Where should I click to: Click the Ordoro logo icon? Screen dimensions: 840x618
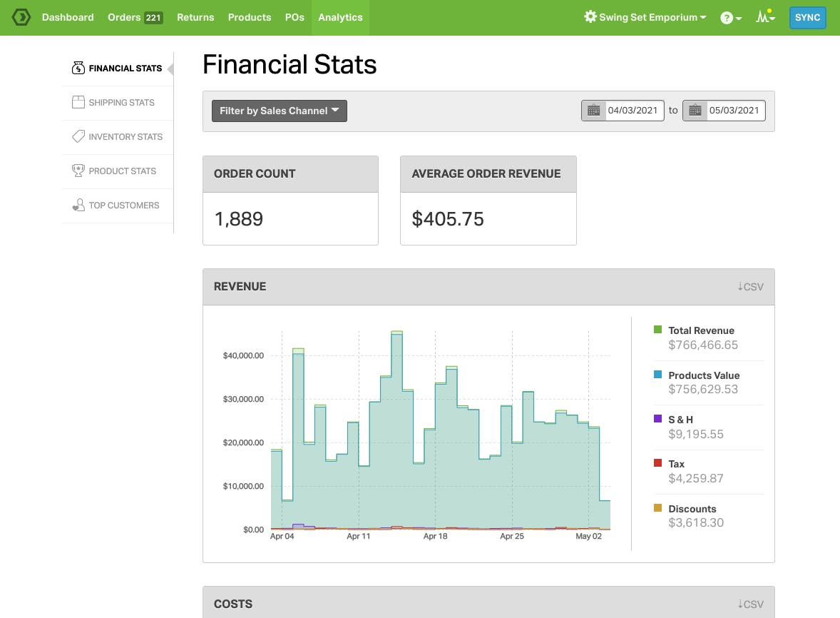(x=21, y=17)
